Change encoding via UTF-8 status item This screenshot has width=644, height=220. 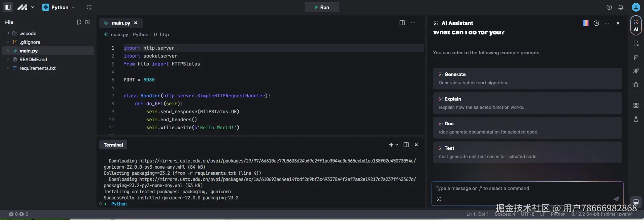click(x=528, y=214)
